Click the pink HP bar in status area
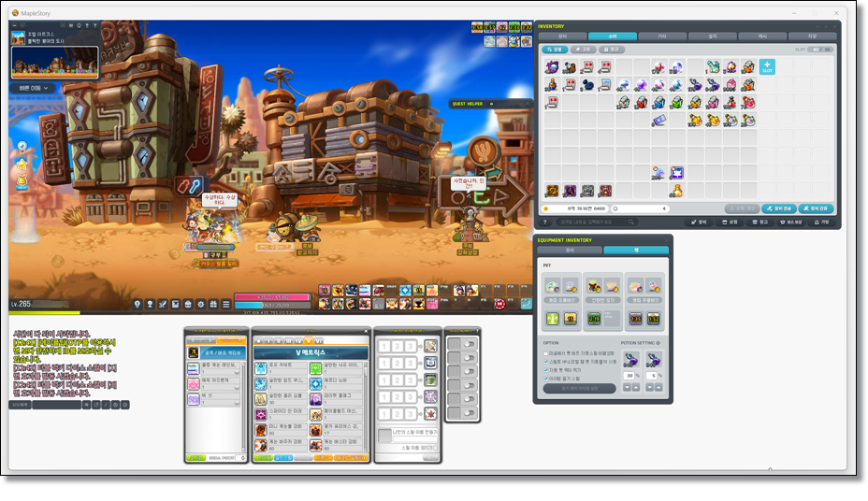 coord(272,297)
